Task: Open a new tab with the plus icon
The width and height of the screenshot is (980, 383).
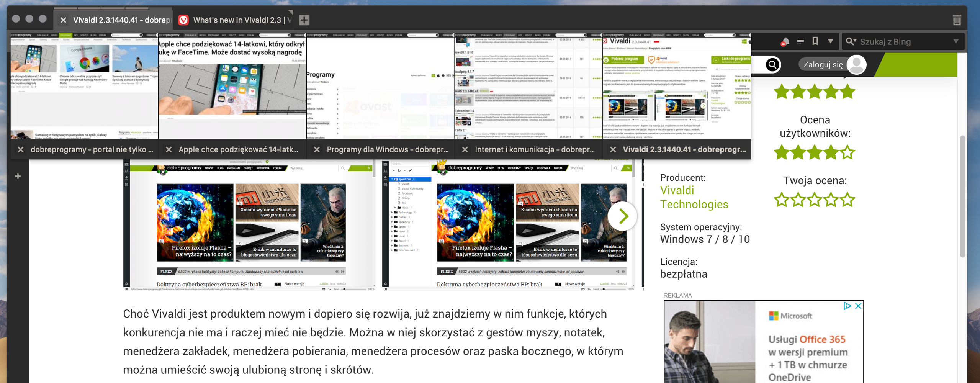Action: click(x=304, y=19)
